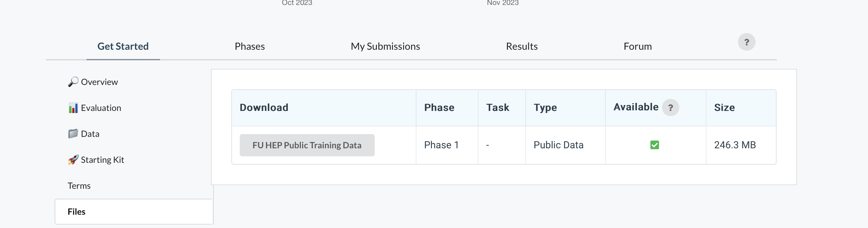Select the Download column header
The image size is (868, 228).
point(264,107)
